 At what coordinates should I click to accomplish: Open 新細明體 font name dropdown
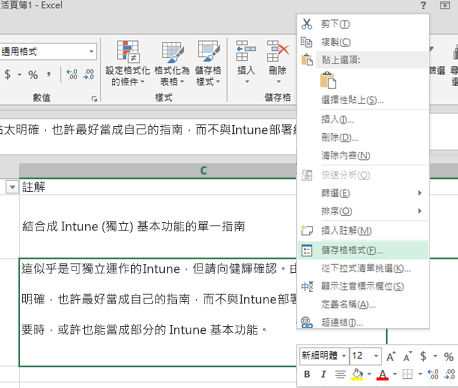click(344, 356)
